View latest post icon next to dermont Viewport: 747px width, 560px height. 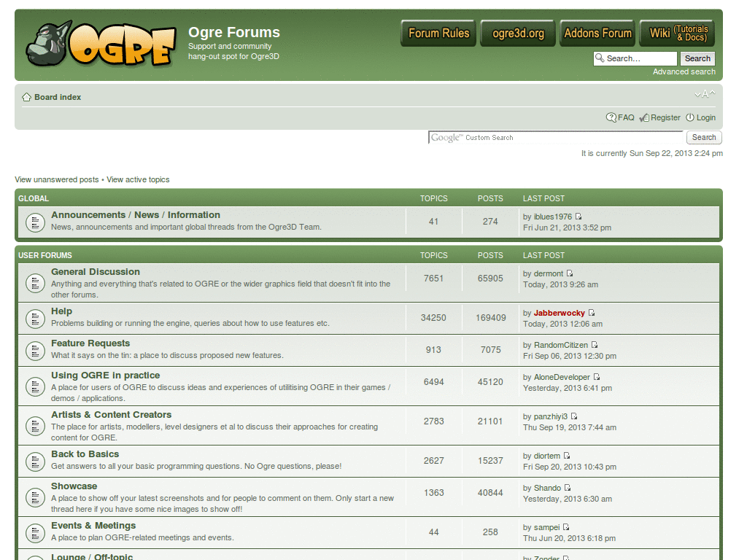click(x=570, y=273)
